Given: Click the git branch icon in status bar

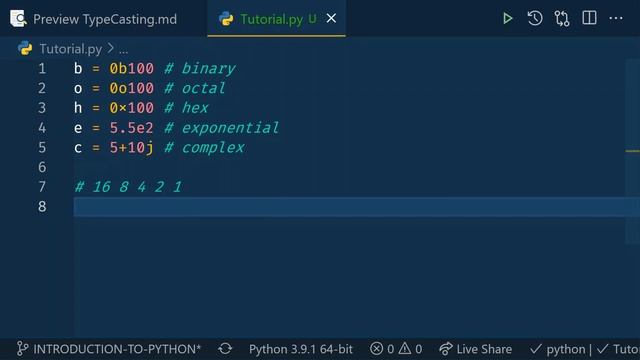Looking at the screenshot, I should [22, 349].
